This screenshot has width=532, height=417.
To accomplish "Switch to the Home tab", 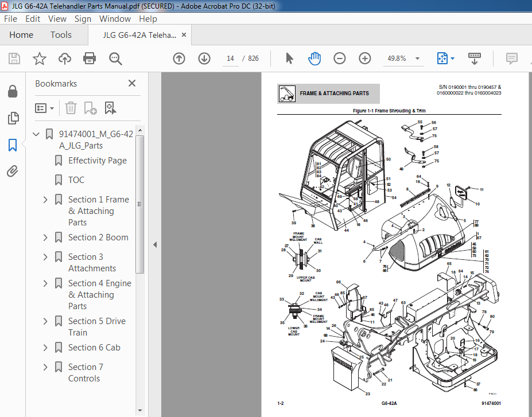I will [21, 34].
